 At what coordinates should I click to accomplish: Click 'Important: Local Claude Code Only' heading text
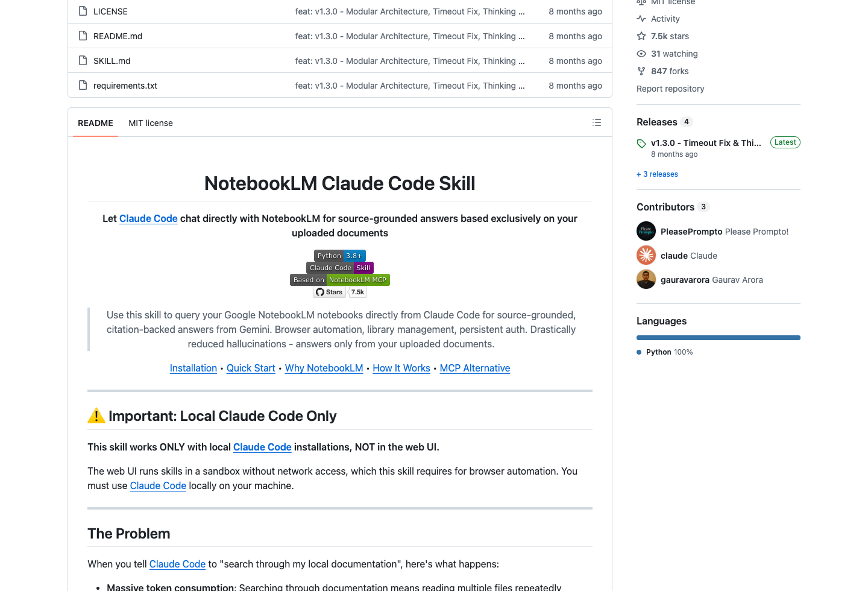[222, 416]
